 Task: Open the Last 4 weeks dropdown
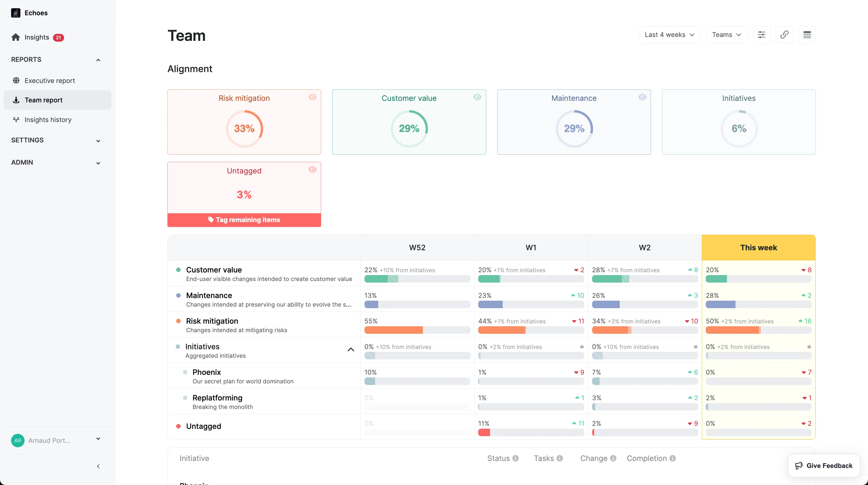click(x=670, y=35)
